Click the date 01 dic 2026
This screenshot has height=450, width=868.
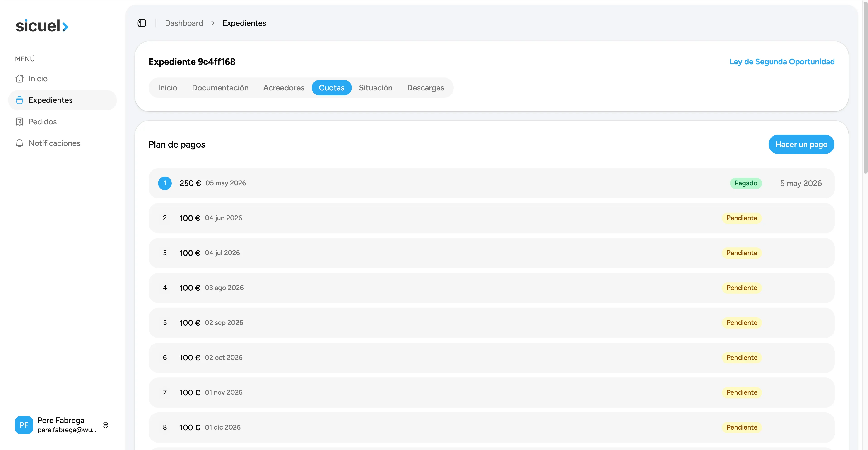click(x=223, y=427)
